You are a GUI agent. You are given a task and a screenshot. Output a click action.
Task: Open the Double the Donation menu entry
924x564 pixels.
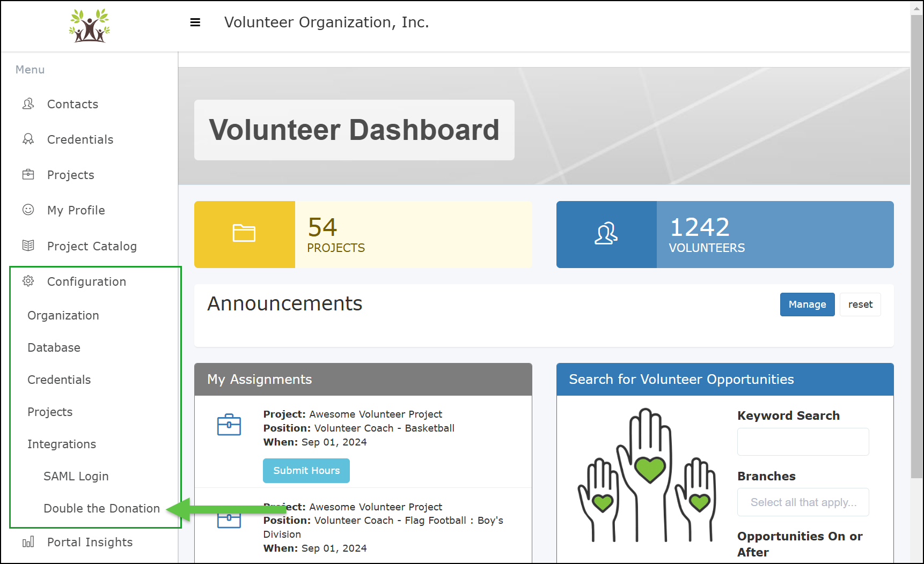click(x=101, y=508)
